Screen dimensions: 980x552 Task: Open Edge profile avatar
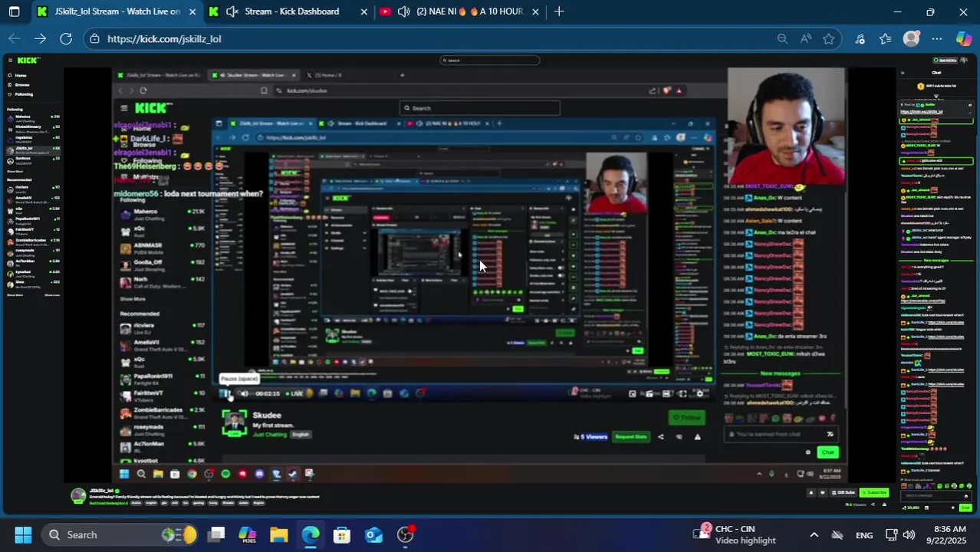pos(911,38)
